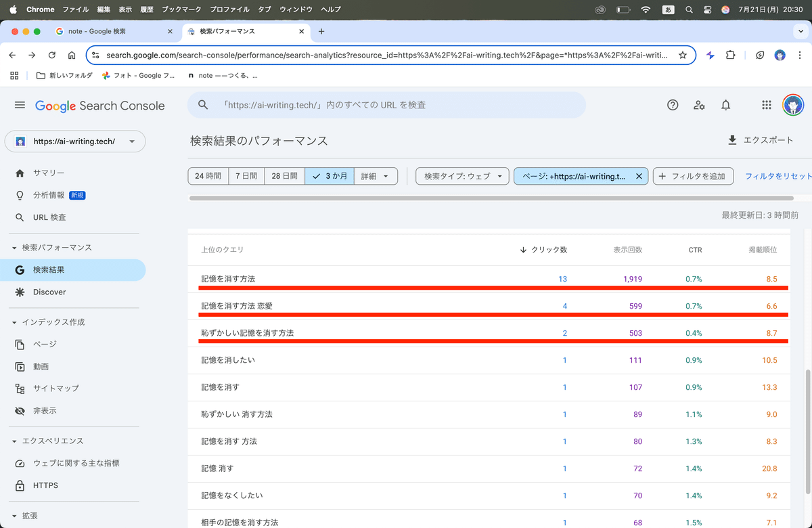Open URL 検査 in the sidebar
812x528 pixels.
pyautogui.click(x=72, y=217)
